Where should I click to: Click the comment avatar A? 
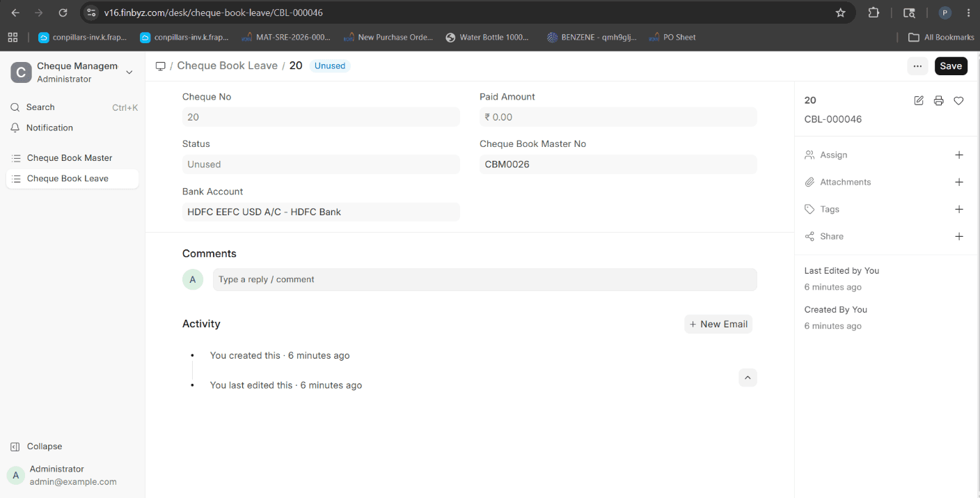point(193,279)
